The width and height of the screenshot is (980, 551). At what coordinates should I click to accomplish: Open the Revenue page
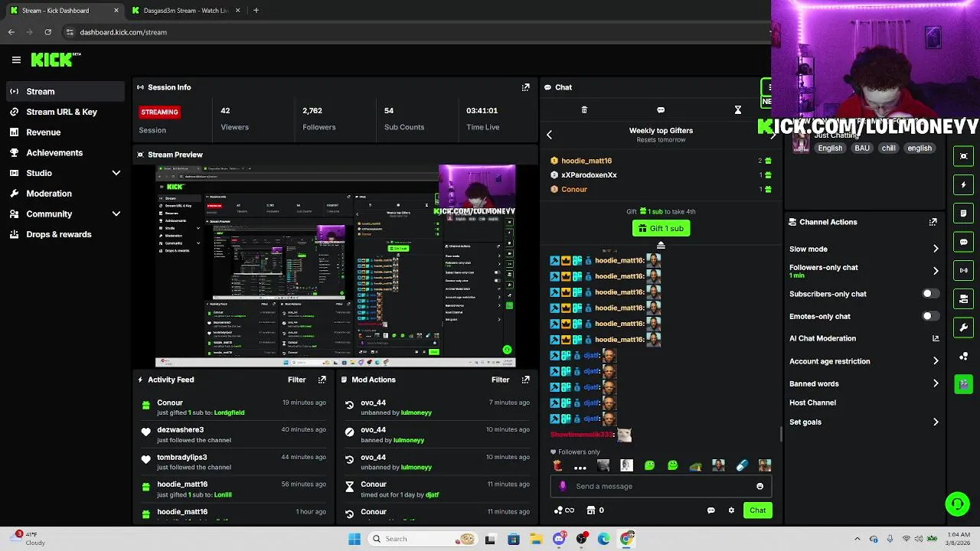tap(64, 132)
